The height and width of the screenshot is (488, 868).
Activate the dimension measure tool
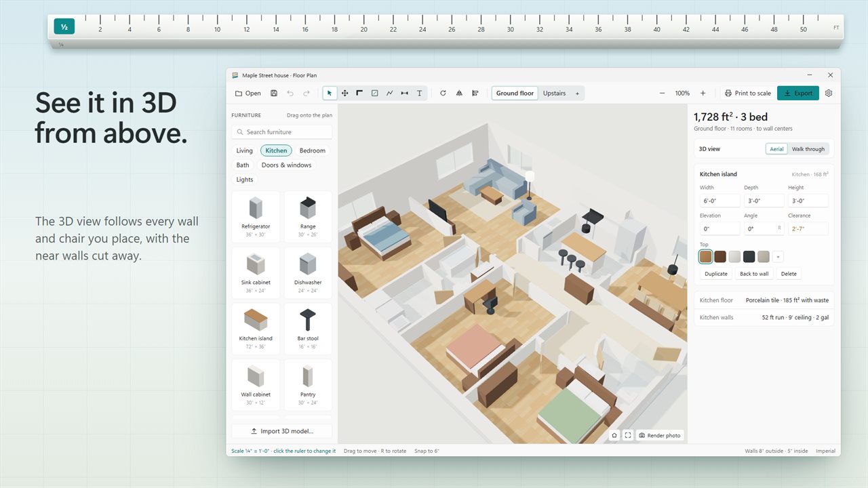[x=404, y=94]
